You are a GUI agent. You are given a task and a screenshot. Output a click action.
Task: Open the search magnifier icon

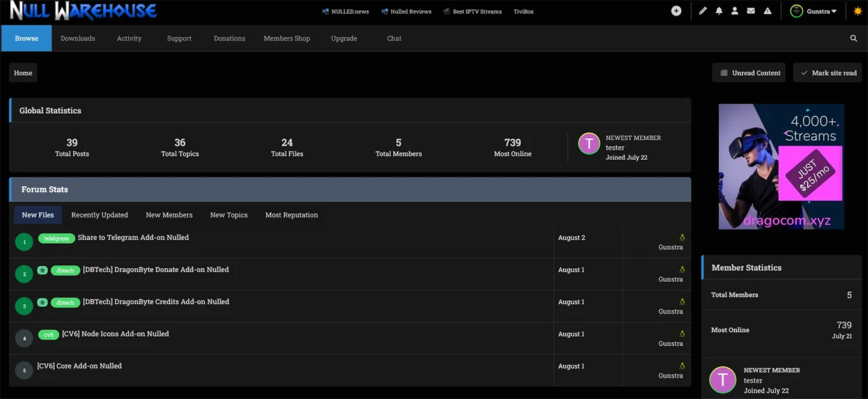[854, 39]
